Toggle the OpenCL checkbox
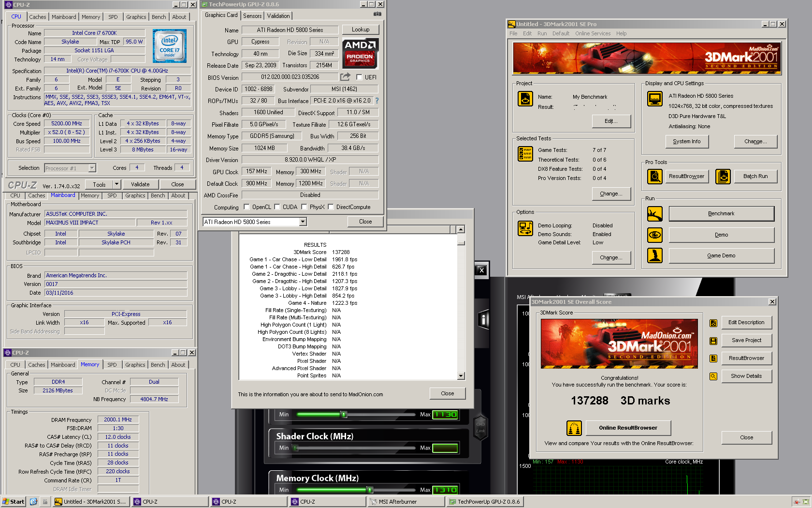 tap(246, 207)
